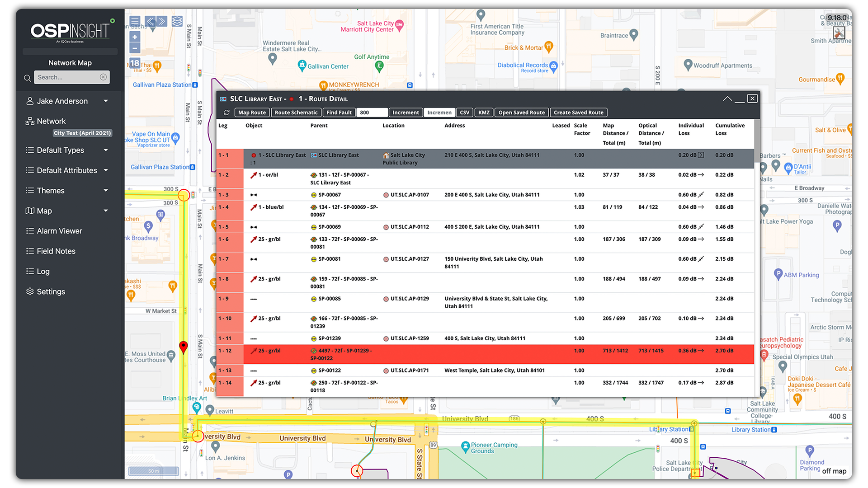Click the Route Schematic button

point(296,113)
